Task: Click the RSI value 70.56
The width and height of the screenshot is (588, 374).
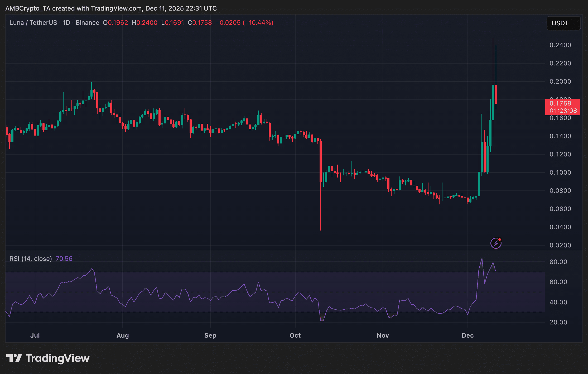Action: (64, 259)
